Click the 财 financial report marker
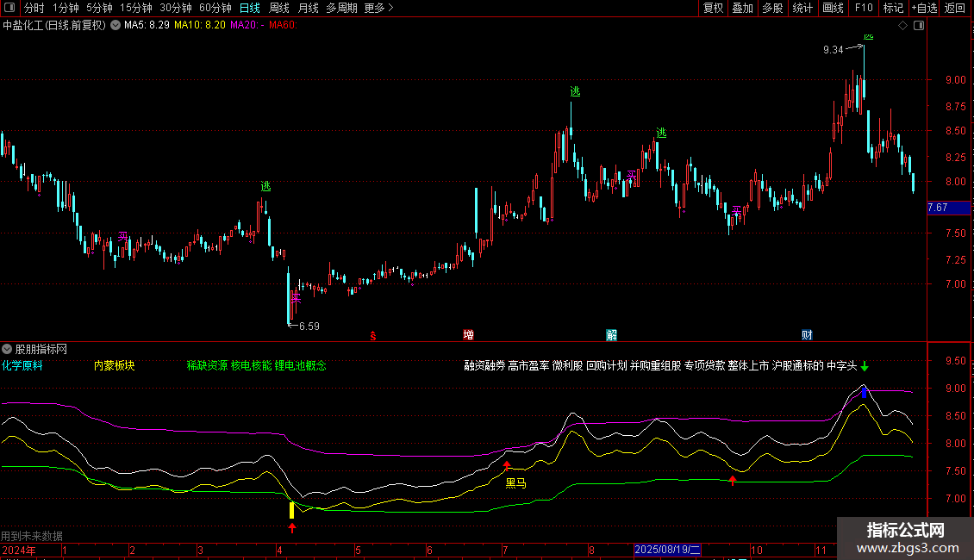This screenshot has height=560, width=974. (x=807, y=335)
